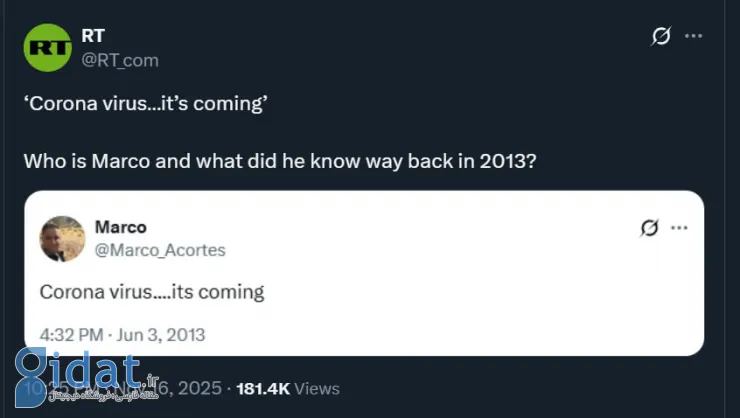Click the 'Corona virus...it's coming' headline line
The width and height of the screenshot is (740, 418).
145,104
